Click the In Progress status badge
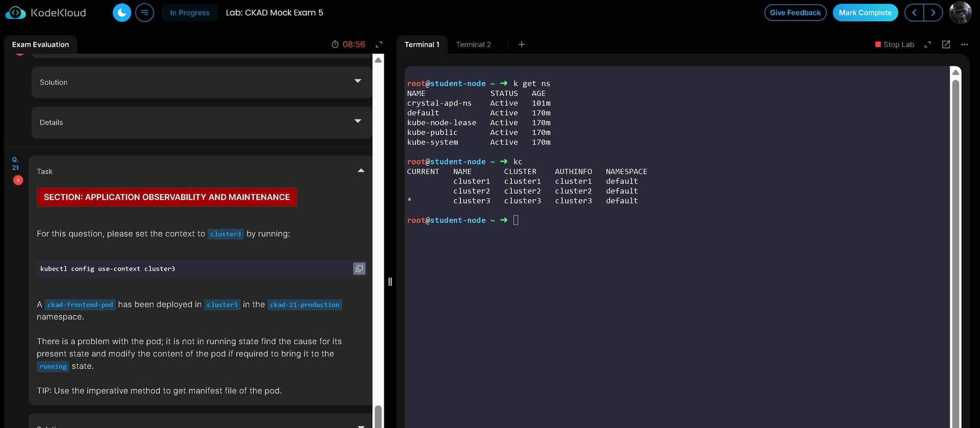 pyautogui.click(x=189, y=13)
